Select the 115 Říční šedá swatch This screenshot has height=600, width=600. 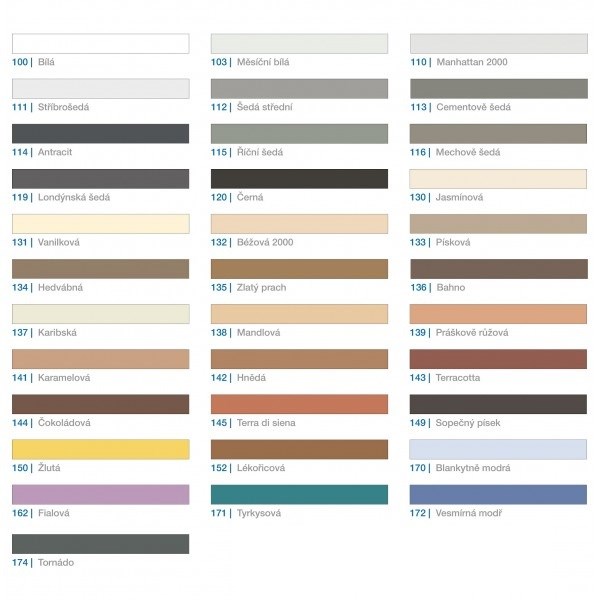pyautogui.click(x=299, y=134)
